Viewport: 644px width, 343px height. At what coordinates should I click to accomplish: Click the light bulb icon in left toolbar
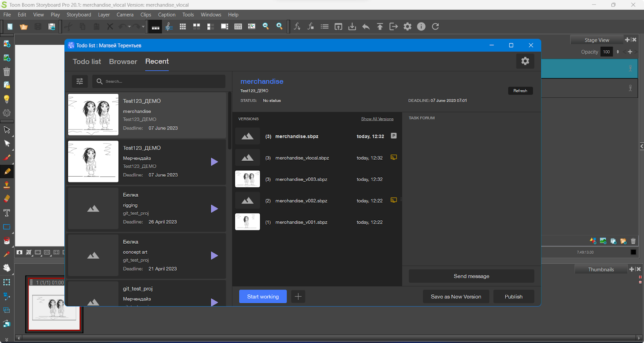7,99
